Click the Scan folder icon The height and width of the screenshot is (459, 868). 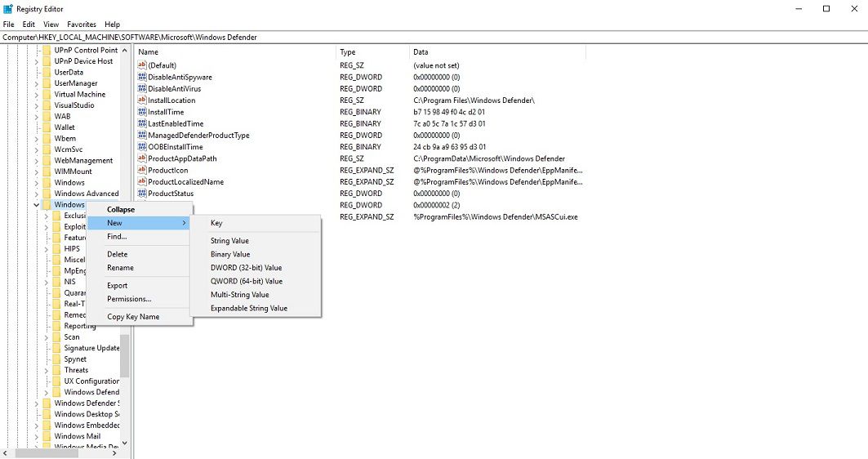(57, 336)
